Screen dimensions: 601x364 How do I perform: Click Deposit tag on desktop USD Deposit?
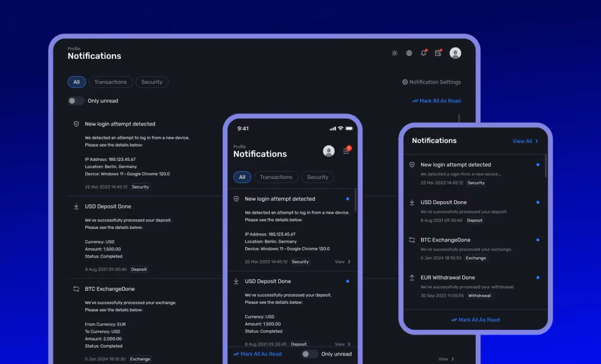tap(139, 269)
